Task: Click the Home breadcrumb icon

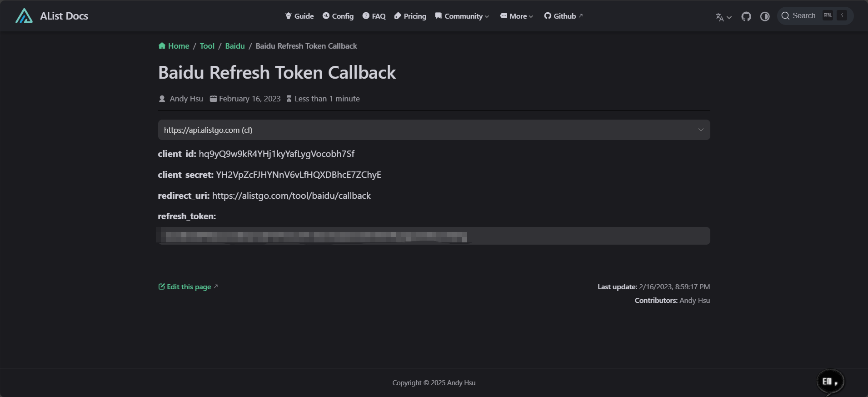Action: pos(162,46)
